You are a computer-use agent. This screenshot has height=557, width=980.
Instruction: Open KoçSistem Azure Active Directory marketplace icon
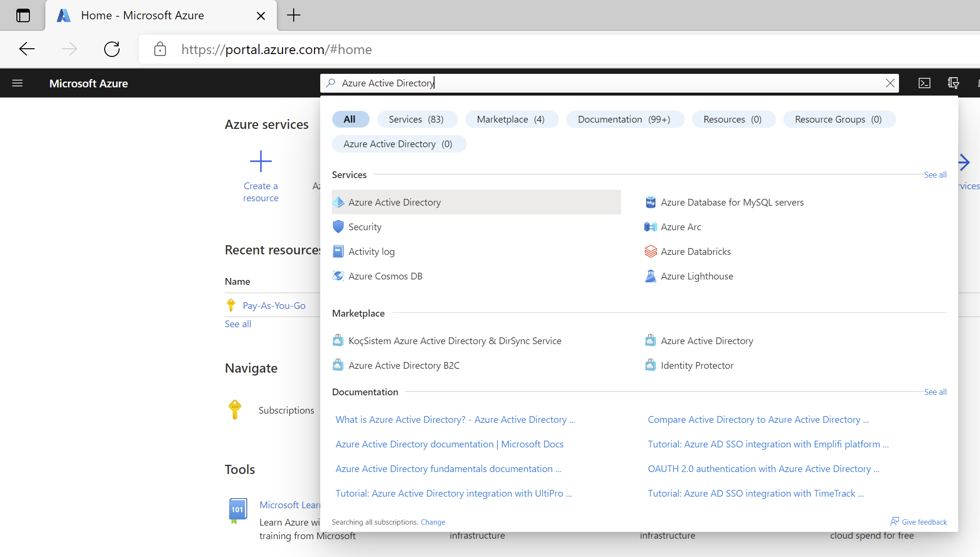point(339,341)
